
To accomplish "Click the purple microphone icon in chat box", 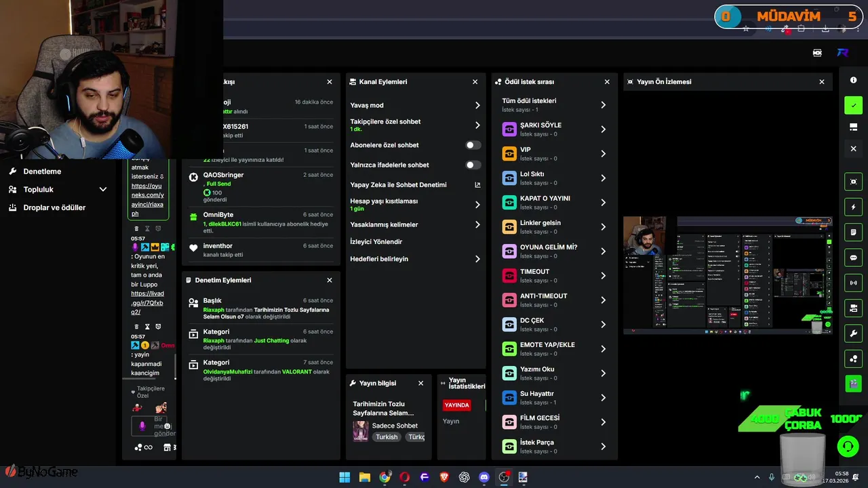I will tap(142, 426).
